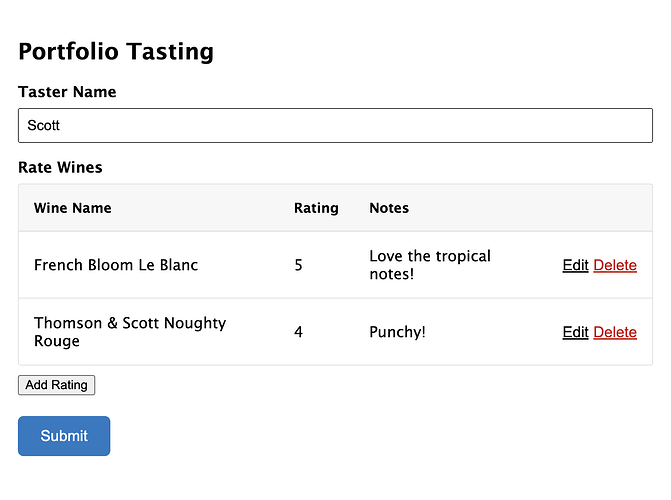Click the "Punchy!" note text

point(397,332)
